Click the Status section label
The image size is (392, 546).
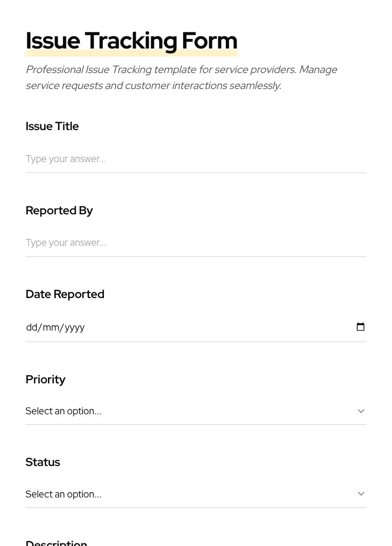pos(43,462)
